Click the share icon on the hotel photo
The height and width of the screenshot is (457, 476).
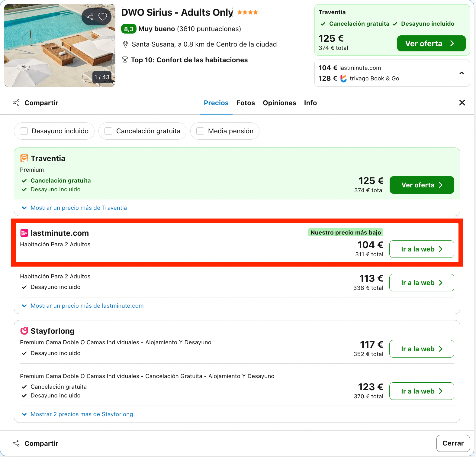click(90, 17)
